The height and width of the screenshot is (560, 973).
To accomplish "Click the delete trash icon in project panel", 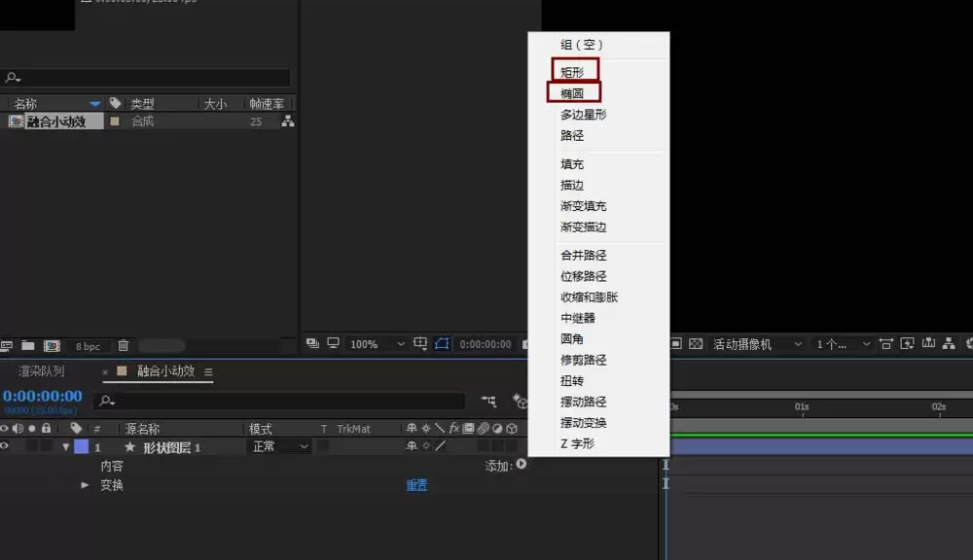I will [123, 345].
